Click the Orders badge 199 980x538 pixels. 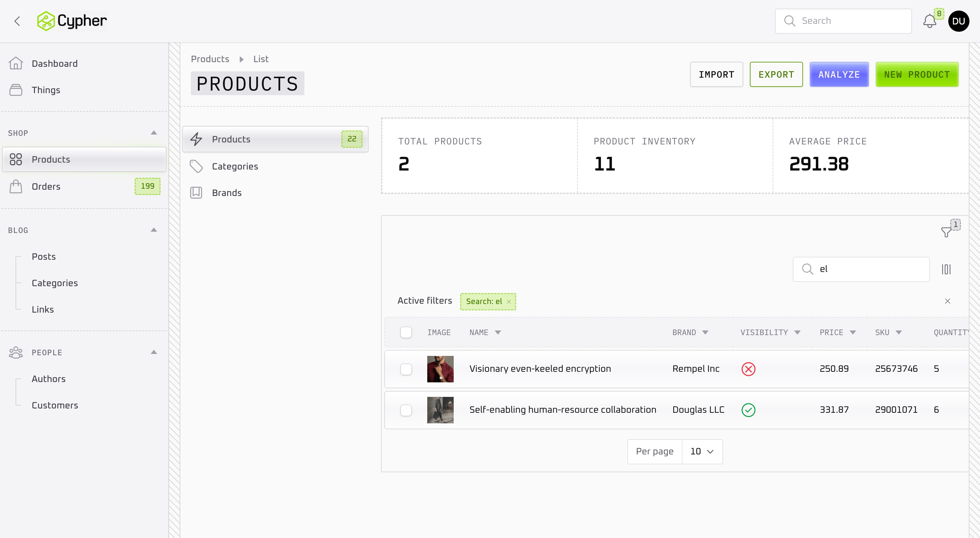pyautogui.click(x=148, y=186)
